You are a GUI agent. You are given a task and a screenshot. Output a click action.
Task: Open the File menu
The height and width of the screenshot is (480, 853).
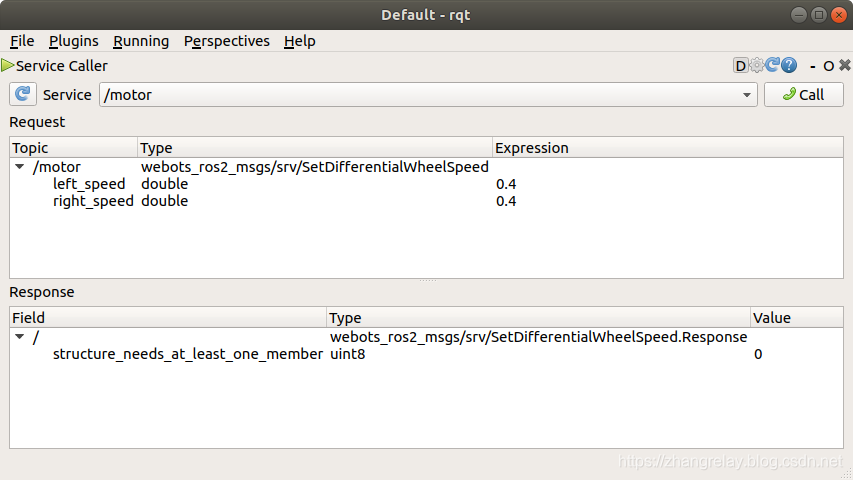coord(22,41)
